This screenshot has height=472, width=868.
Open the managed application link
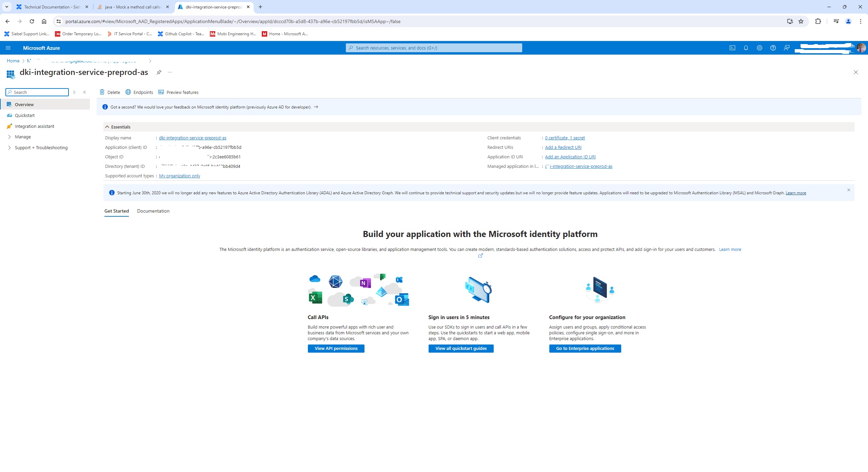579,166
